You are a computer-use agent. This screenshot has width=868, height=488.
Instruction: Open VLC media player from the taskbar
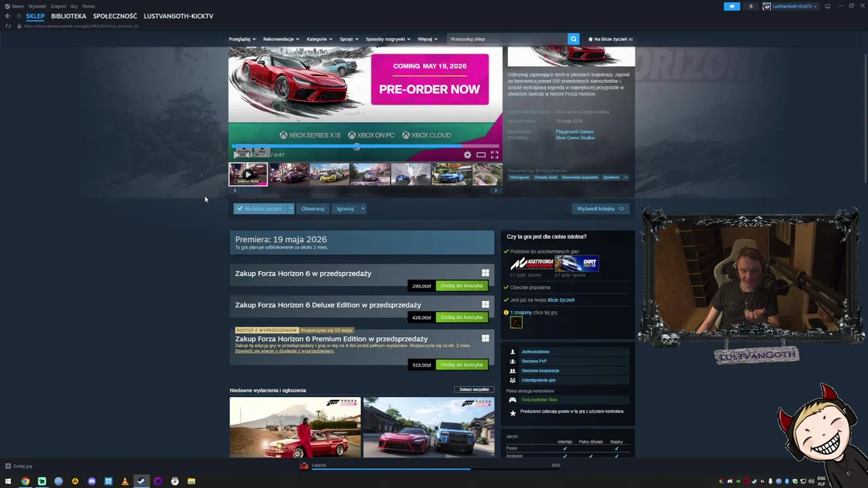125,481
